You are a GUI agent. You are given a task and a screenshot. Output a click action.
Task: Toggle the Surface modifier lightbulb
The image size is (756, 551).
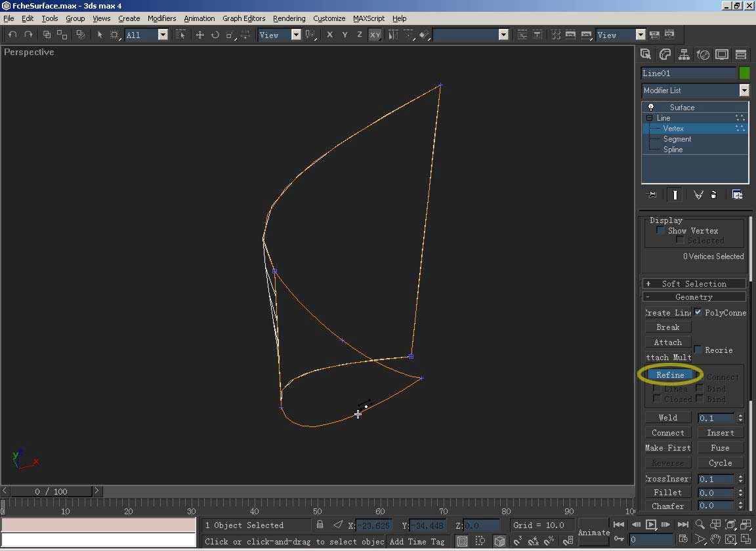pos(651,107)
